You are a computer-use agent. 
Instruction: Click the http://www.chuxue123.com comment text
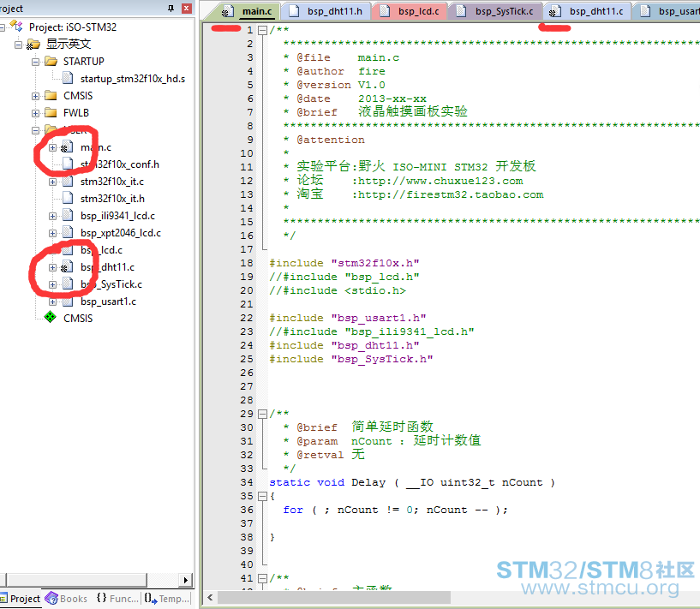440,181
